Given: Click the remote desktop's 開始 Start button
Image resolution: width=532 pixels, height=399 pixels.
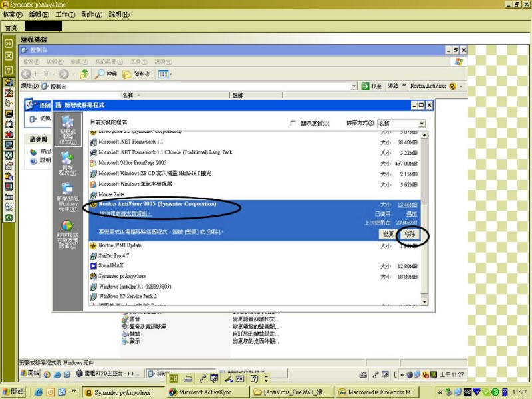Looking at the screenshot, I should [x=30, y=374].
